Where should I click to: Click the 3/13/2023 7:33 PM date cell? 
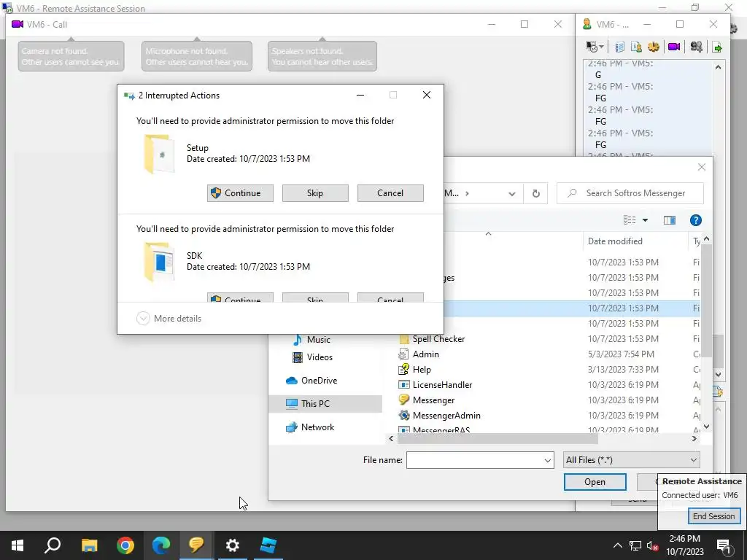click(x=623, y=370)
